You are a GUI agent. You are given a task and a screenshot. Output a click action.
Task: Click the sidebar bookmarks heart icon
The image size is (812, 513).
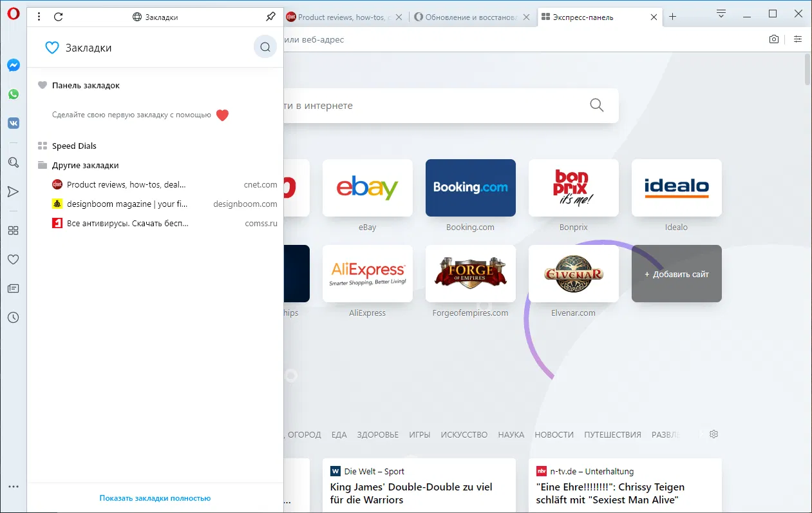13,260
